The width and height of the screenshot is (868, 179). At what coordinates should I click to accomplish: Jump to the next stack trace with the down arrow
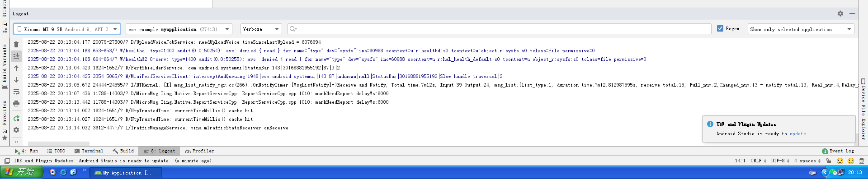point(16,80)
